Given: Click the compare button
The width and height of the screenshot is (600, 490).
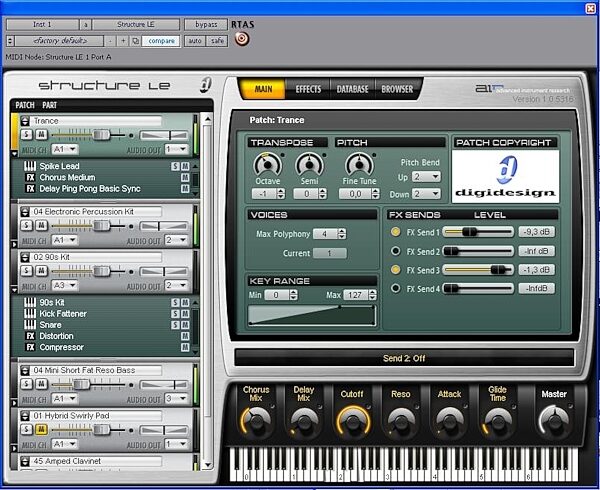Looking at the screenshot, I should click(161, 41).
